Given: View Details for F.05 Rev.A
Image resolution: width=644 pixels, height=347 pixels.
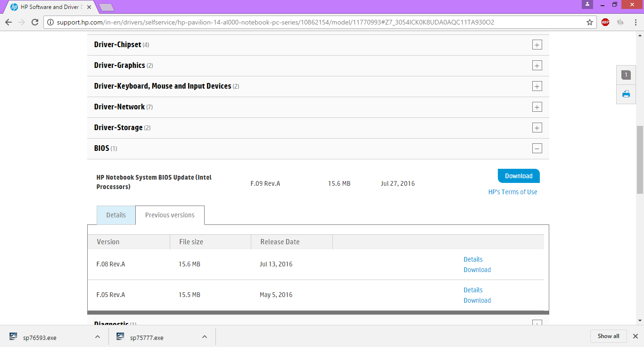Looking at the screenshot, I should (x=473, y=290).
